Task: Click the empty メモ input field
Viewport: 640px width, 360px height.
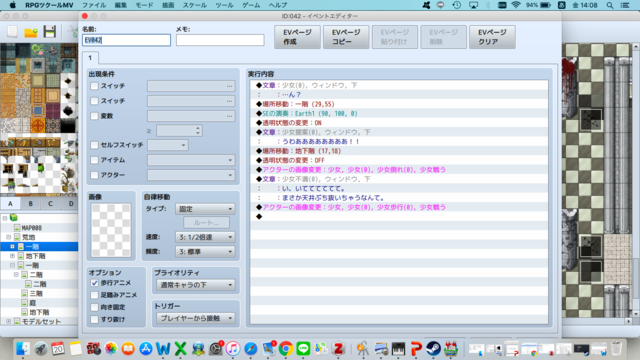Action: (220, 40)
